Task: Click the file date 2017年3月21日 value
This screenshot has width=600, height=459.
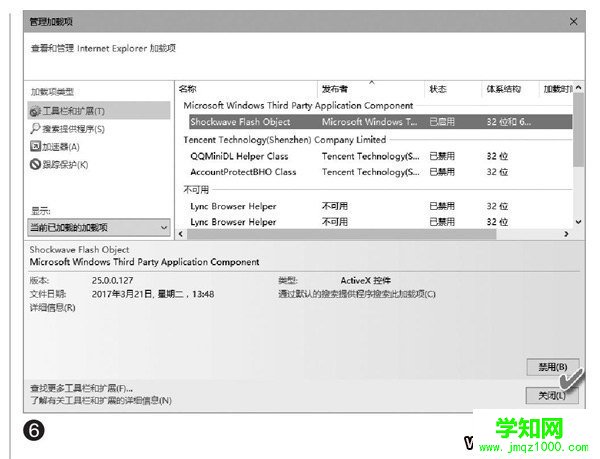Action: (153, 294)
